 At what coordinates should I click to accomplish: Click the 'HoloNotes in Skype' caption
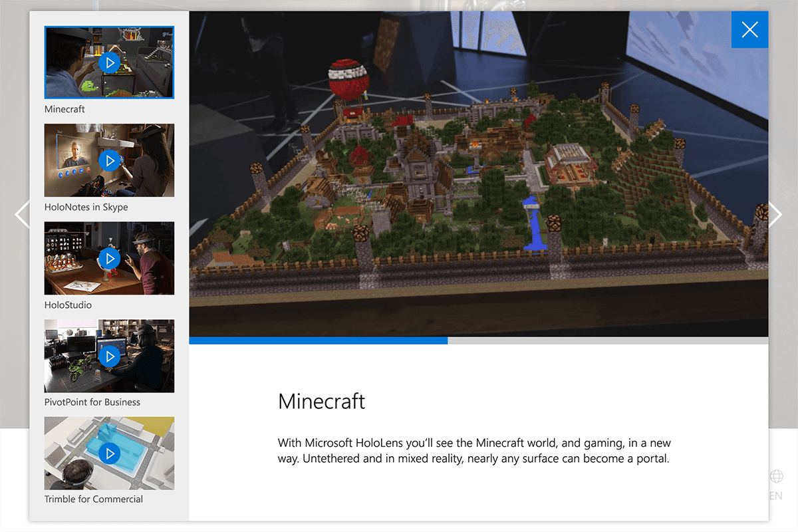(86, 207)
